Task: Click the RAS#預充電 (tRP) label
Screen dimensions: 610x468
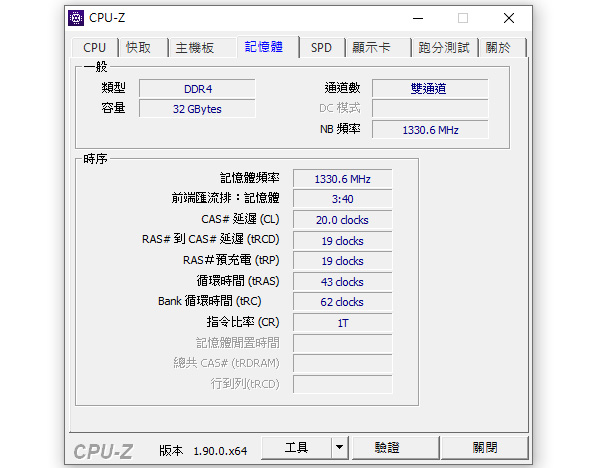Action: [x=231, y=259]
